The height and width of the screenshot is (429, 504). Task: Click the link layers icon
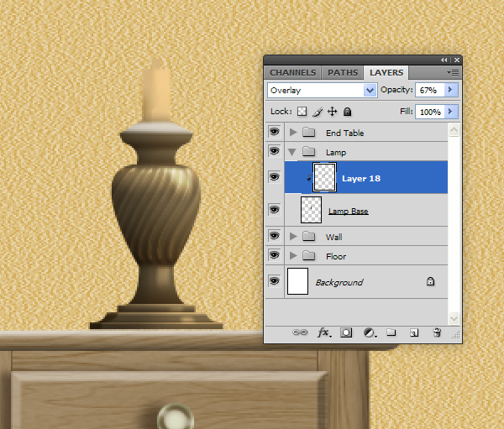pos(300,333)
